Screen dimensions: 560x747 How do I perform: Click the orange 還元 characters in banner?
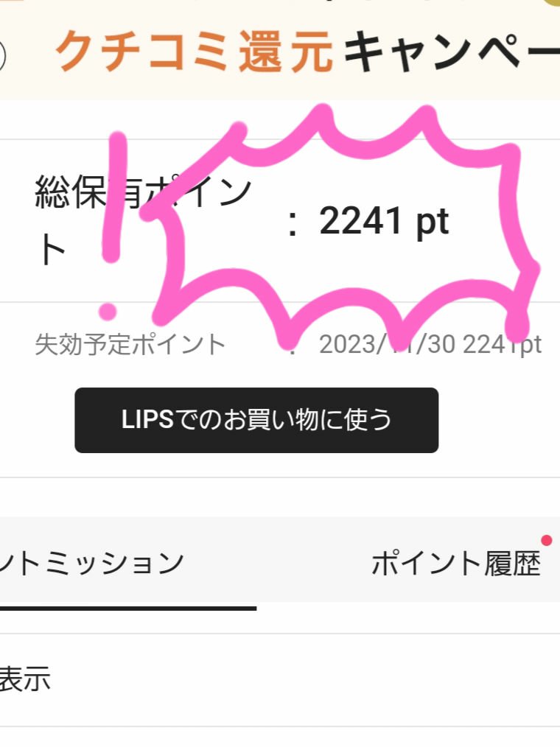[x=285, y=51]
